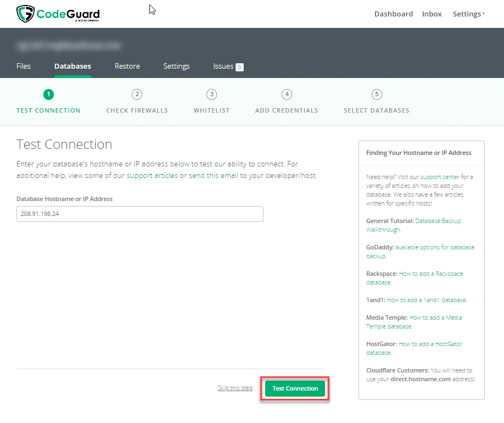This screenshot has width=504, height=423.
Task: Open How to add a HostGator database
Action: click(x=430, y=344)
